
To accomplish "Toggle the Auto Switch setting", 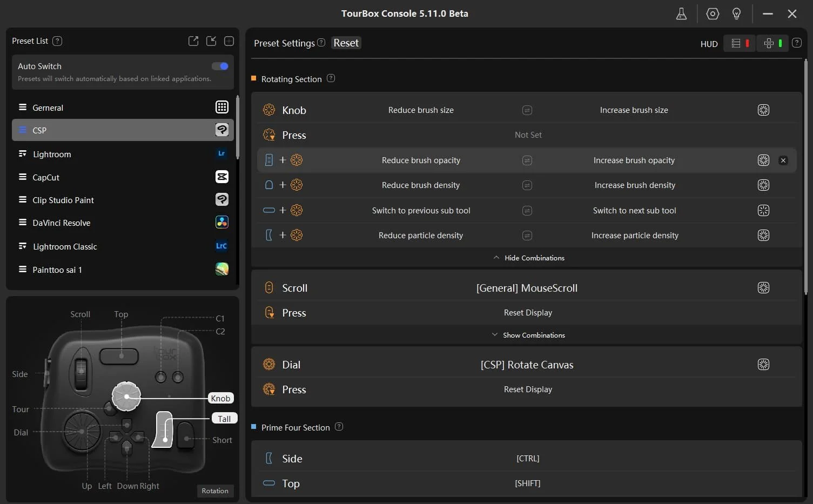I will 220,66.
